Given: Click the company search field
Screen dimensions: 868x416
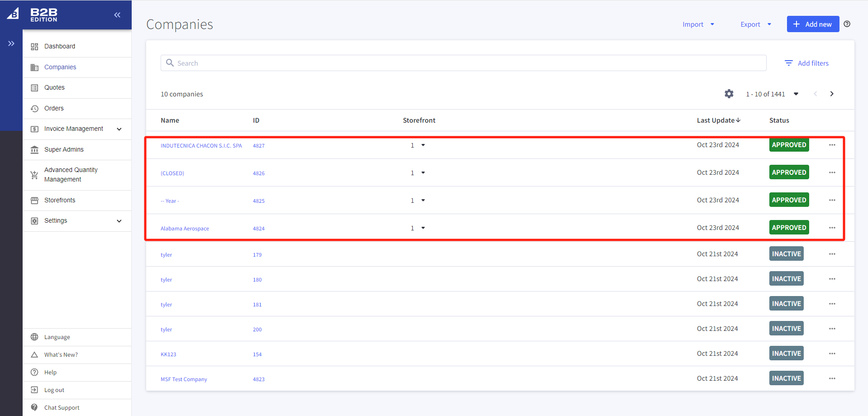Looking at the screenshot, I should (x=463, y=63).
